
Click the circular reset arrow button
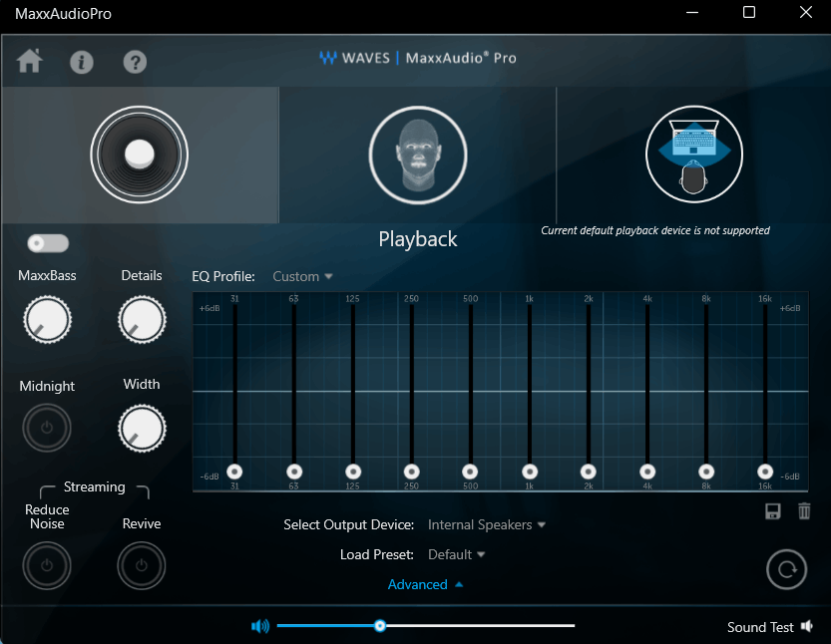787,570
